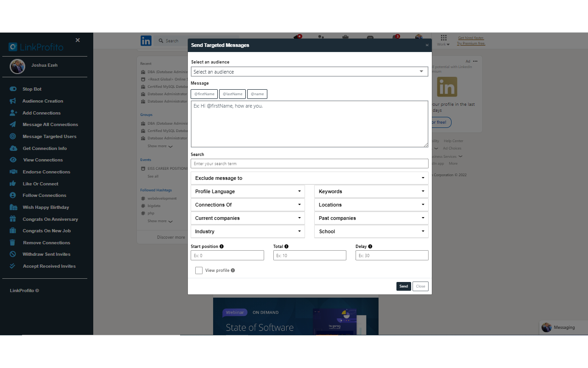Open the LinkedIn Work menu
Image resolution: width=588 pixels, height=368 pixels.
point(443,40)
